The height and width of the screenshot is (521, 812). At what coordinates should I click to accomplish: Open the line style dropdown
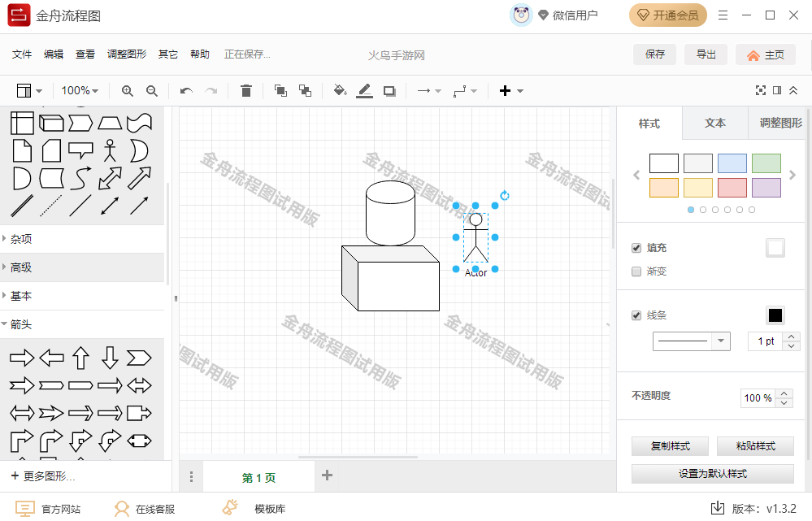coord(692,341)
